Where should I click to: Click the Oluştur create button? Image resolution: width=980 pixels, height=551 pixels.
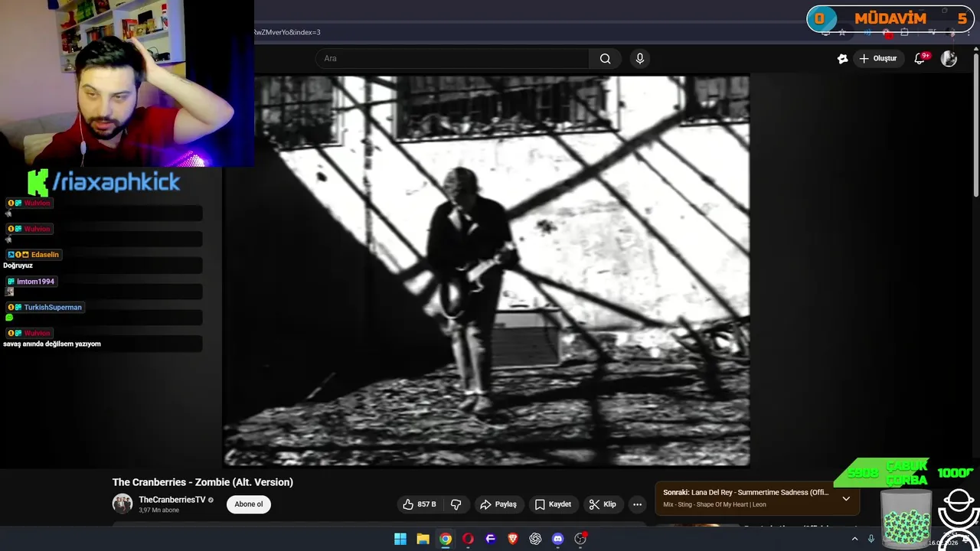coord(877,58)
